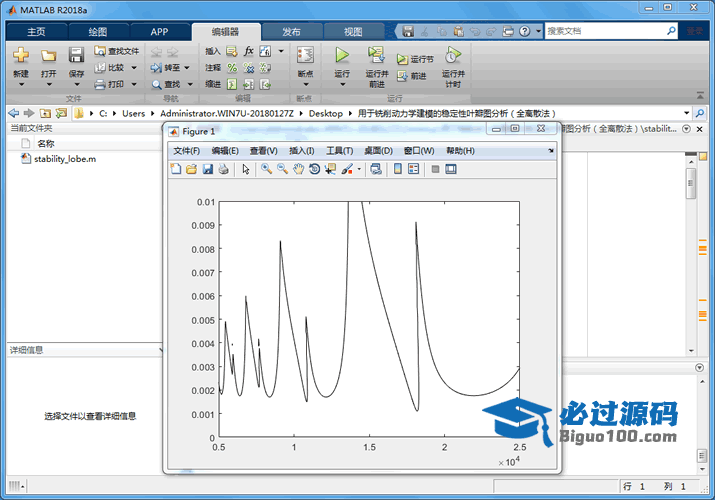Select the Pan hand tool
This screenshot has width=715, height=500.
point(298,169)
